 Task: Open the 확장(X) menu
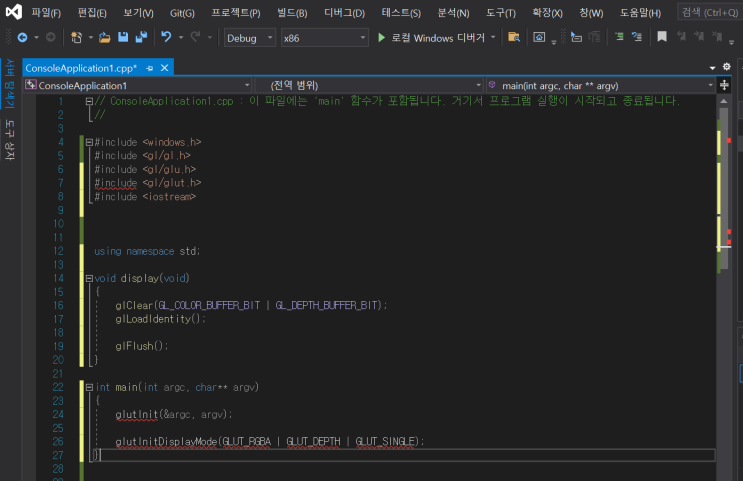click(547, 13)
